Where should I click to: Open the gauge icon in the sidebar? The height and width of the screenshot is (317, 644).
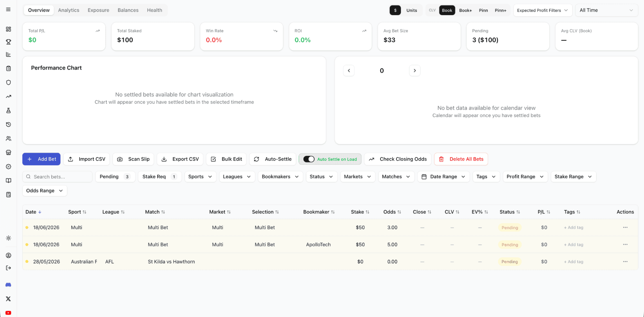[x=8, y=167]
